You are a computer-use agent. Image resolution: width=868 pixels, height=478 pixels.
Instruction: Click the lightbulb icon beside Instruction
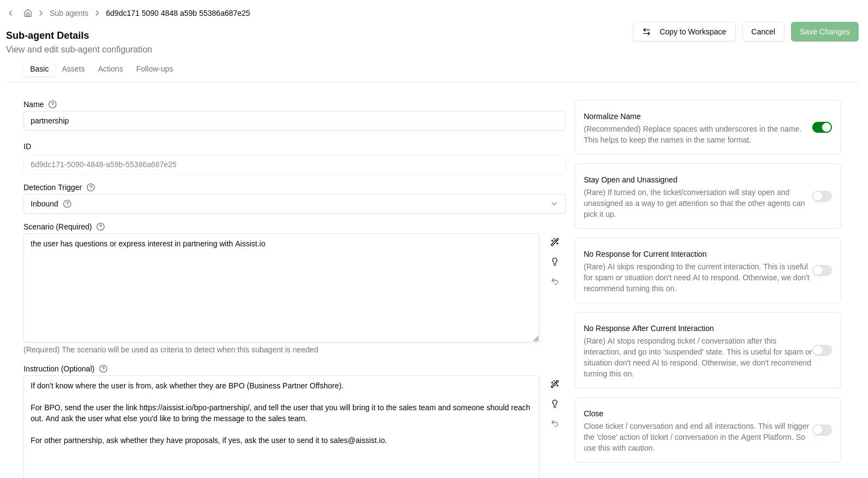pos(555,404)
